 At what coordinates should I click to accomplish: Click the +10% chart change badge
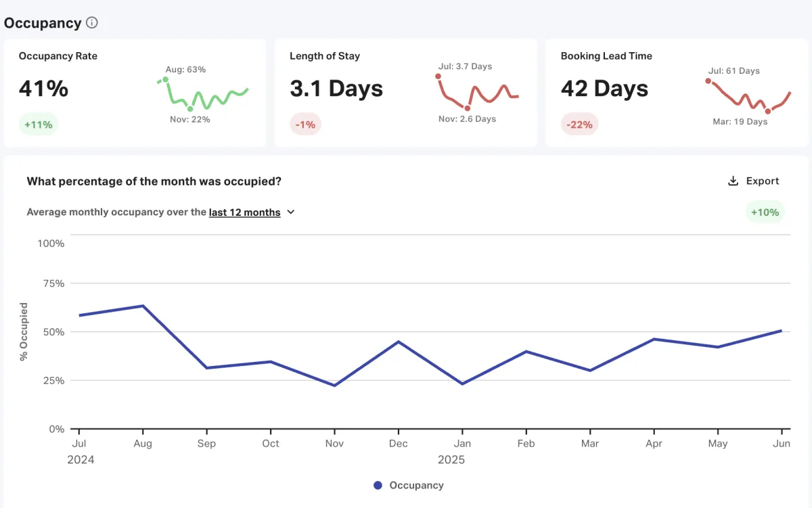click(765, 212)
